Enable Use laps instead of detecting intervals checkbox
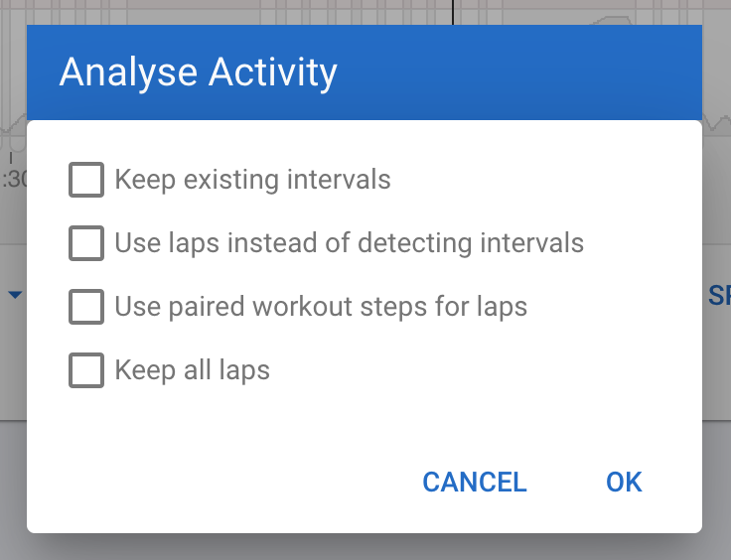Screen dimensions: 731x560 [x=86, y=243]
